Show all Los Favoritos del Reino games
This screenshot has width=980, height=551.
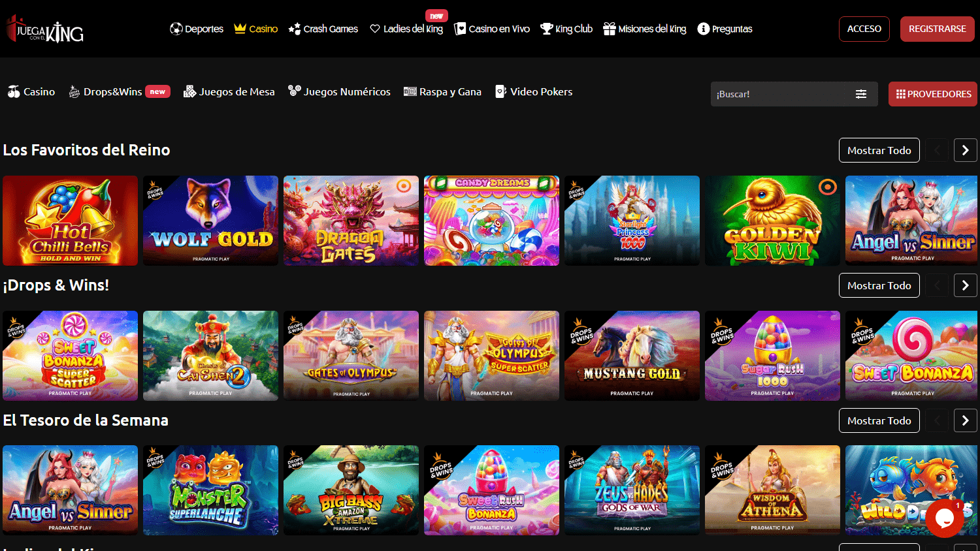tap(879, 150)
